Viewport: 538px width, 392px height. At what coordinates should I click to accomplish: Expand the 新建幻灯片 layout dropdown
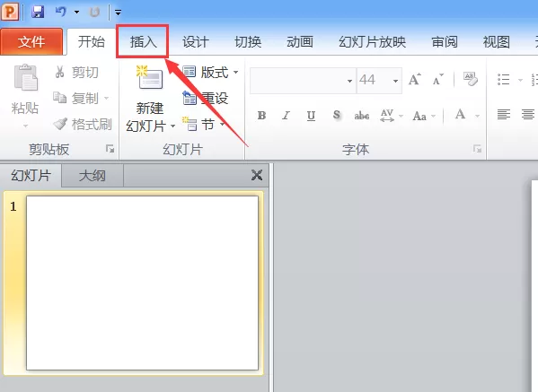click(x=173, y=126)
